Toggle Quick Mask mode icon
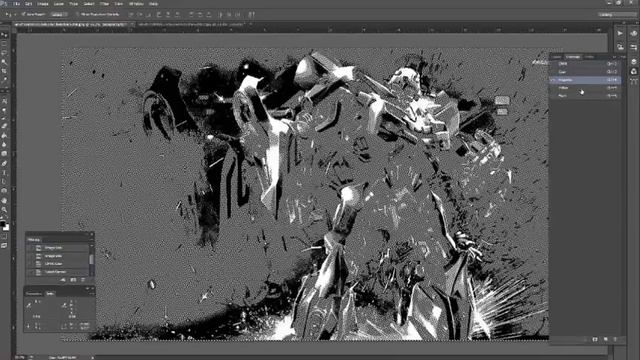 click(x=4, y=236)
